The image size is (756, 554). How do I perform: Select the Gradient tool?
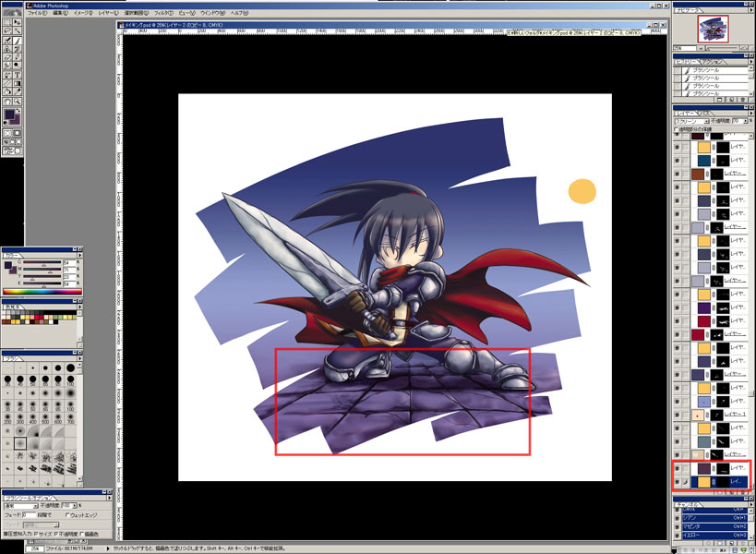tap(18, 82)
